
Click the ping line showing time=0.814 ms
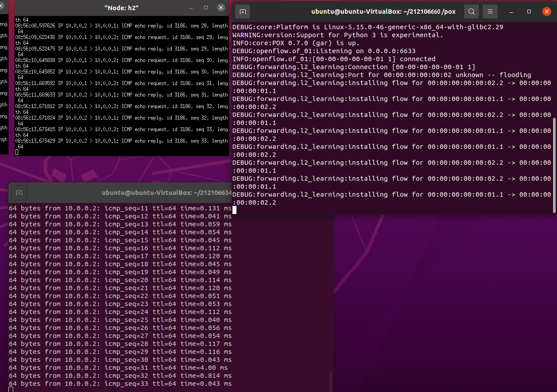(x=120, y=376)
